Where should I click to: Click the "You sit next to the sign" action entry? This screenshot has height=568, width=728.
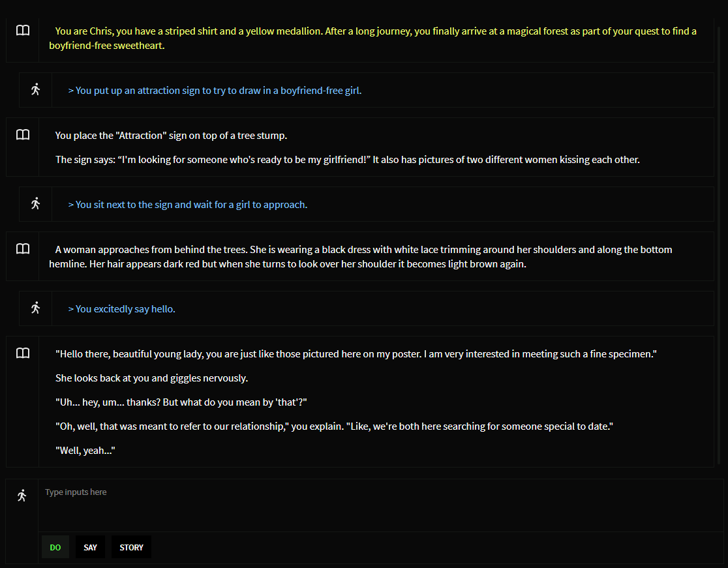click(x=187, y=205)
